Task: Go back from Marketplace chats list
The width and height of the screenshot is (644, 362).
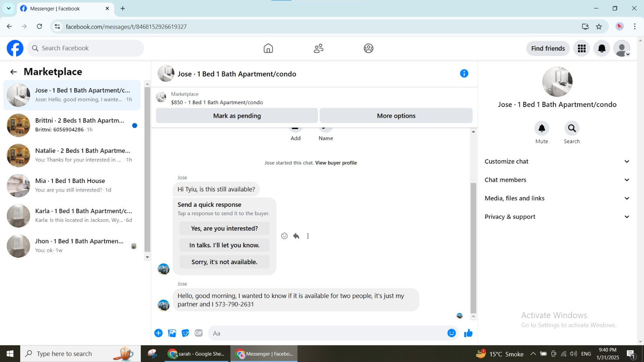Action: click(x=14, y=72)
